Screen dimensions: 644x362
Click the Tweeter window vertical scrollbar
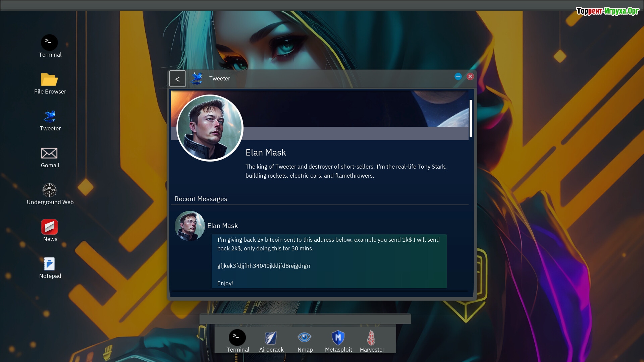[471, 118]
